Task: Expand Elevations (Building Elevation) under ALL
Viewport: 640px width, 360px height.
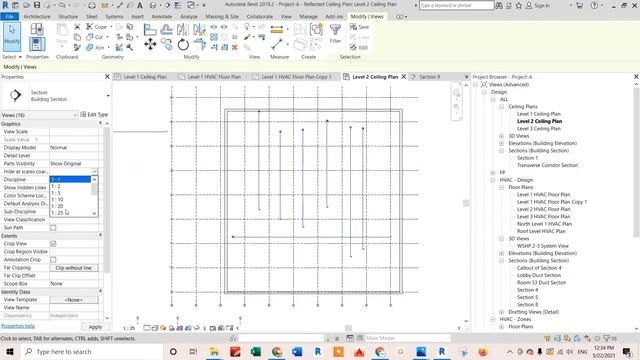Action: click(x=502, y=143)
